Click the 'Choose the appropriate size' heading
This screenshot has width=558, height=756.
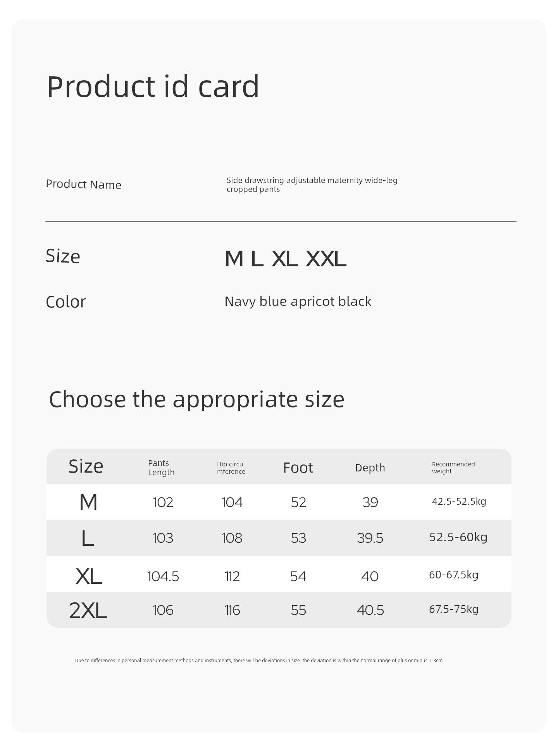pos(196,400)
